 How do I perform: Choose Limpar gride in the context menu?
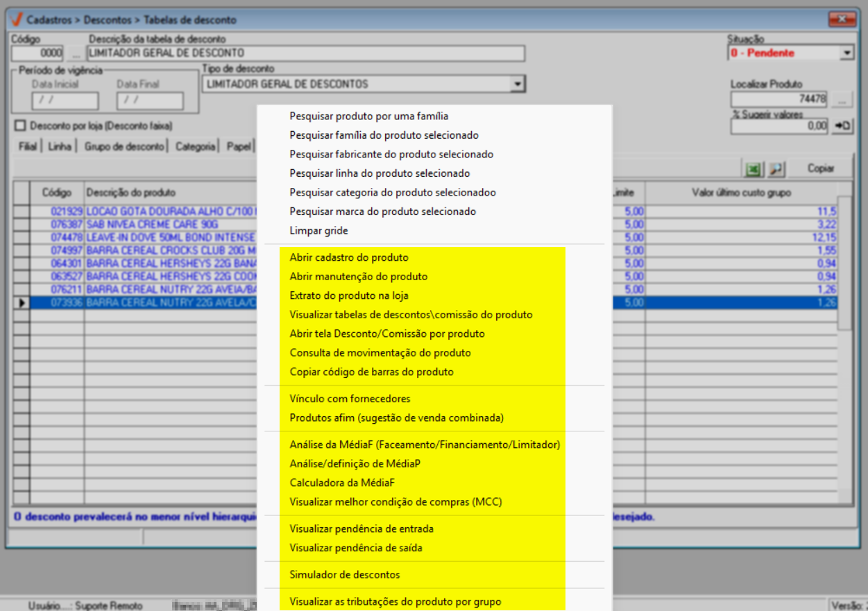pos(318,231)
